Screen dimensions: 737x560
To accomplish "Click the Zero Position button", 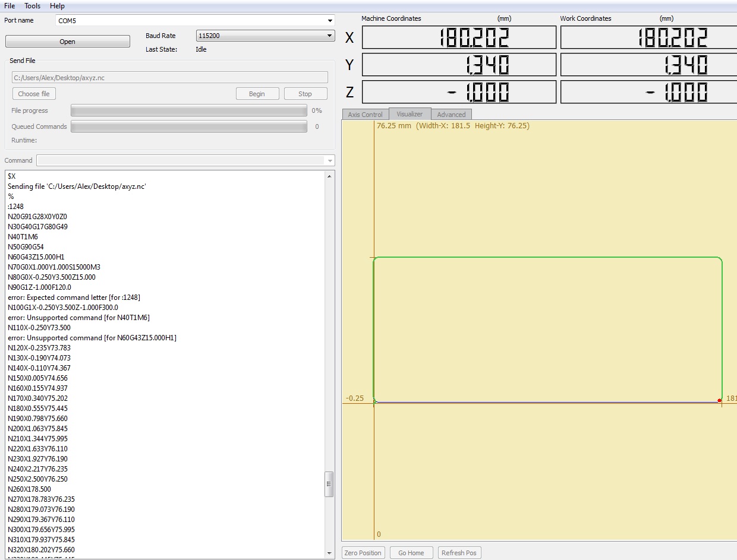I will click(x=364, y=553).
